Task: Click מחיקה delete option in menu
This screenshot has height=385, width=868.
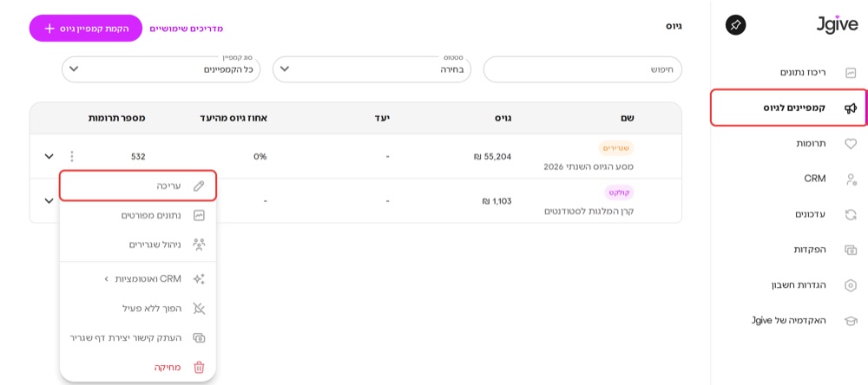Action: pyautogui.click(x=138, y=368)
